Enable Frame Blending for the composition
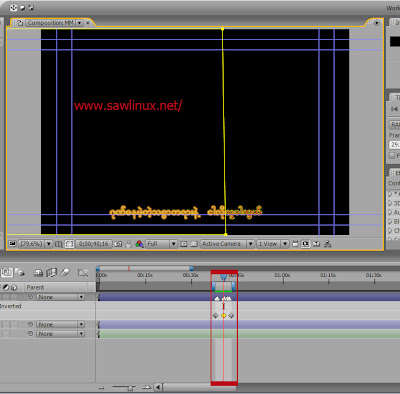Image resolution: width=400 pixels, height=394 pixels. point(51,273)
